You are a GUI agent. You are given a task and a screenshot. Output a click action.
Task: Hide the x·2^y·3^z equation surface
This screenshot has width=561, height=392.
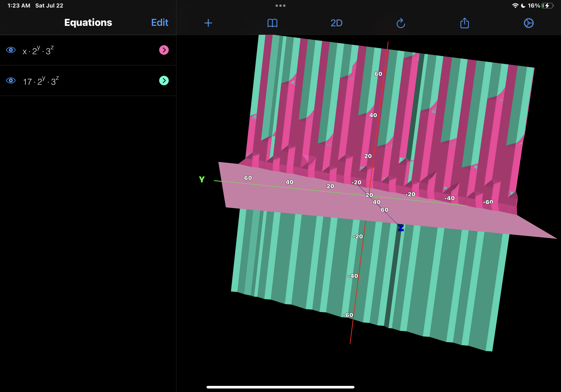click(x=11, y=50)
